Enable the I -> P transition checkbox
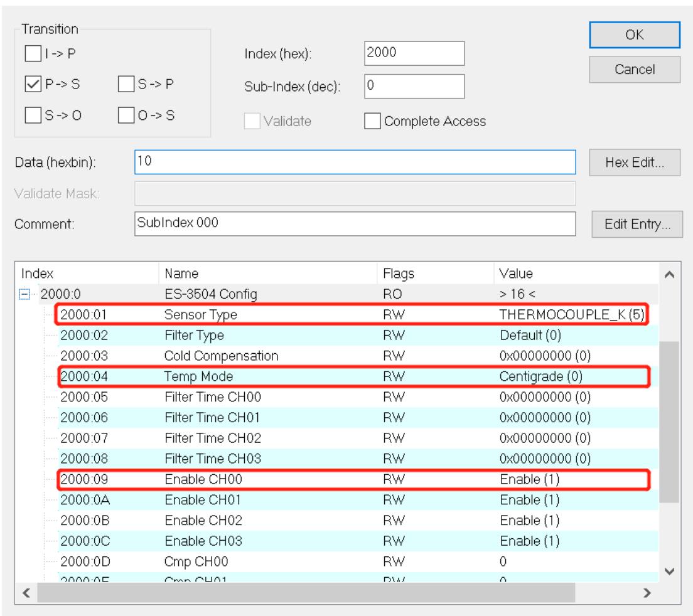Screen dimensions: 693x616 (x=33, y=53)
